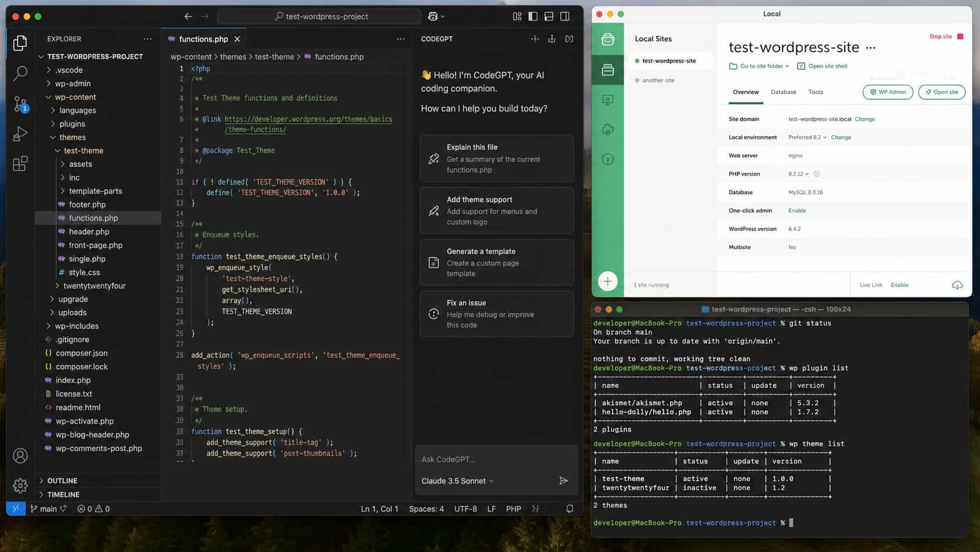980x552 pixels.
Task: Open the site options ellipsis in Local
Action: (870, 48)
